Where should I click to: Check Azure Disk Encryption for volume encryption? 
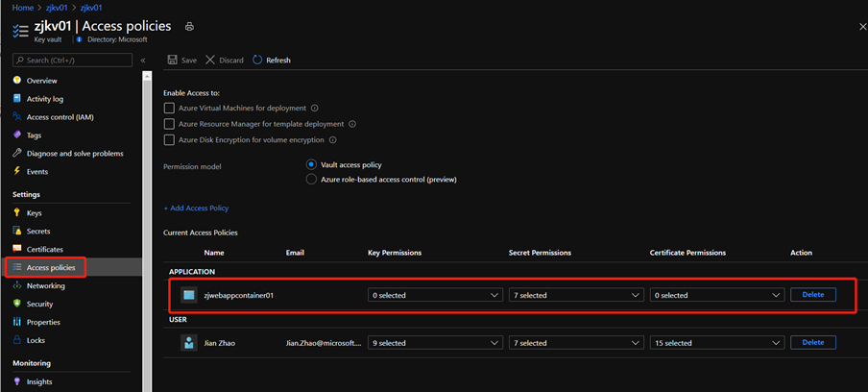169,140
